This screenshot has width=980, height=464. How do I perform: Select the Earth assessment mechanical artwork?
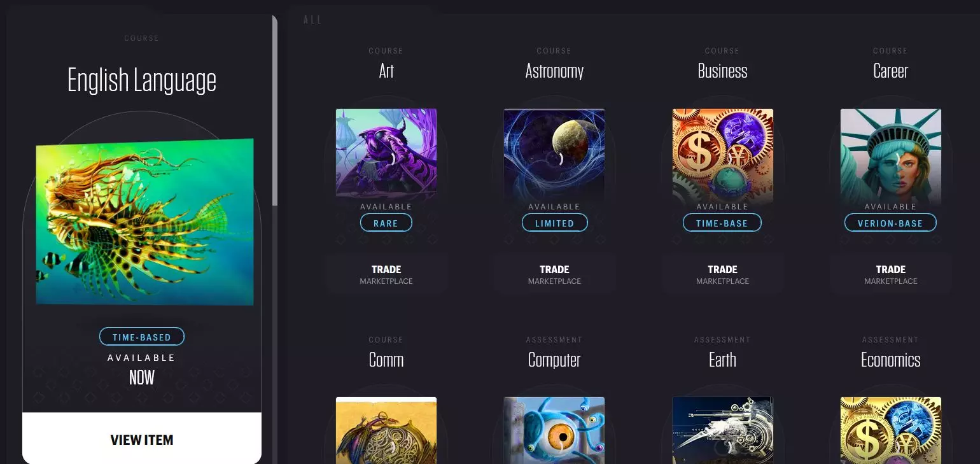tap(723, 430)
